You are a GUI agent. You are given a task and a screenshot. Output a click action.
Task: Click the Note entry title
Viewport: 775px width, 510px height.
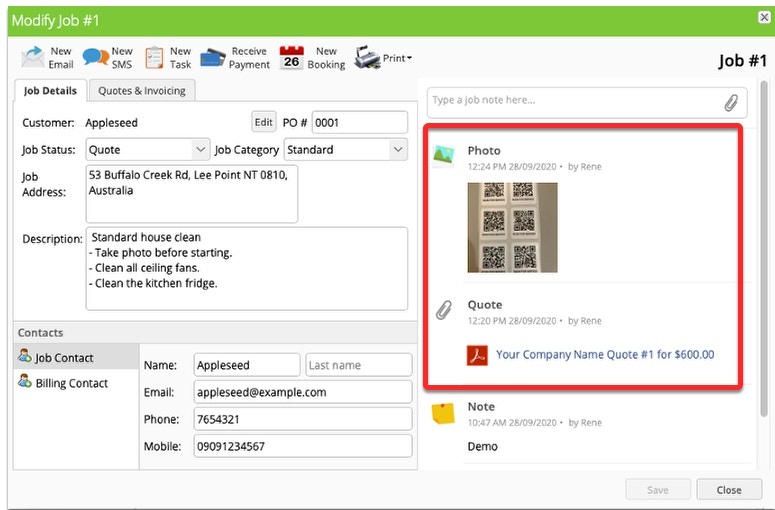coord(481,406)
